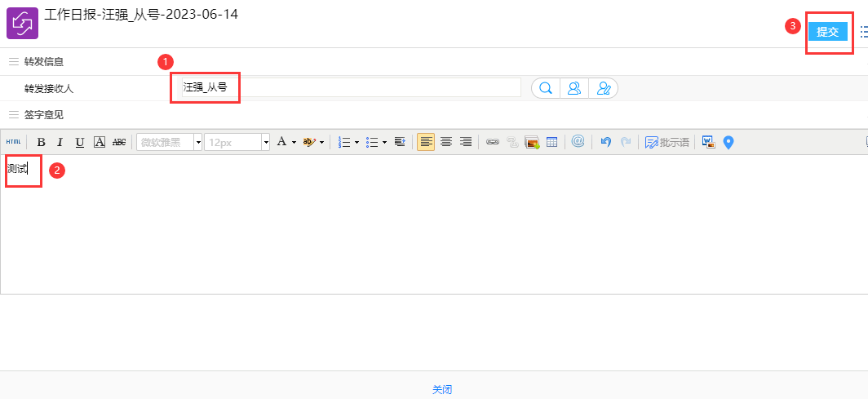Click the 关闭 link at the bottom

click(442, 390)
